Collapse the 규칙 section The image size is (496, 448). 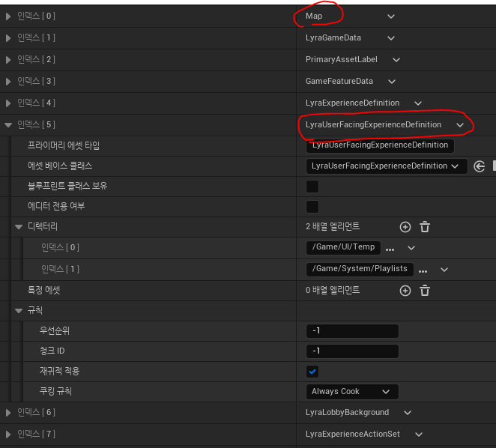(19, 311)
